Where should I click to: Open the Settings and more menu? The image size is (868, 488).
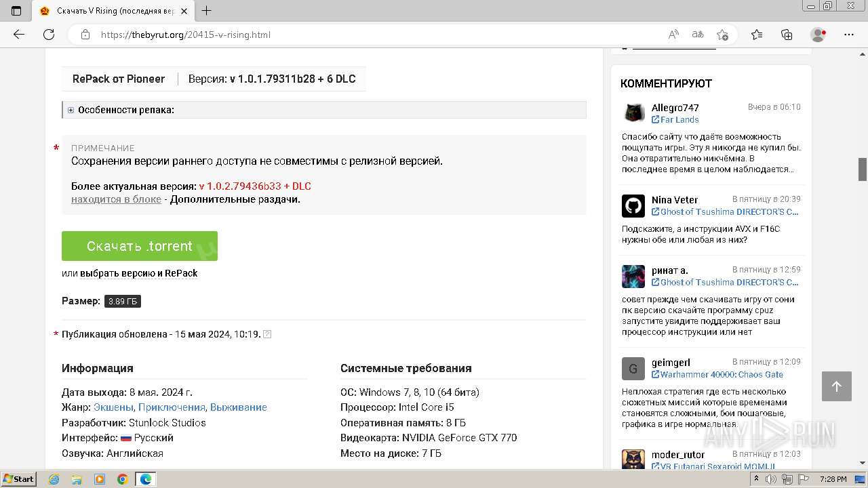849,35
